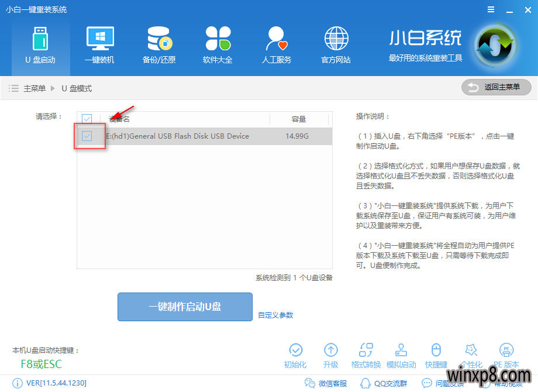Viewport: 538px width, 392px height.
Task: Open 官方网站 link in the toolbar
Action: pyautogui.click(x=336, y=46)
